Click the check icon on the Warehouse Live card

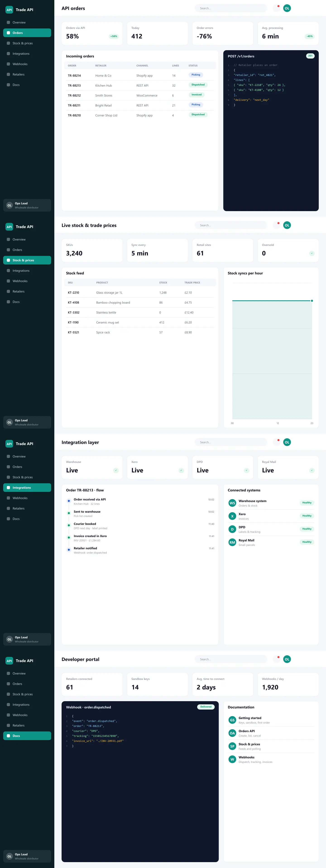pyautogui.click(x=116, y=470)
